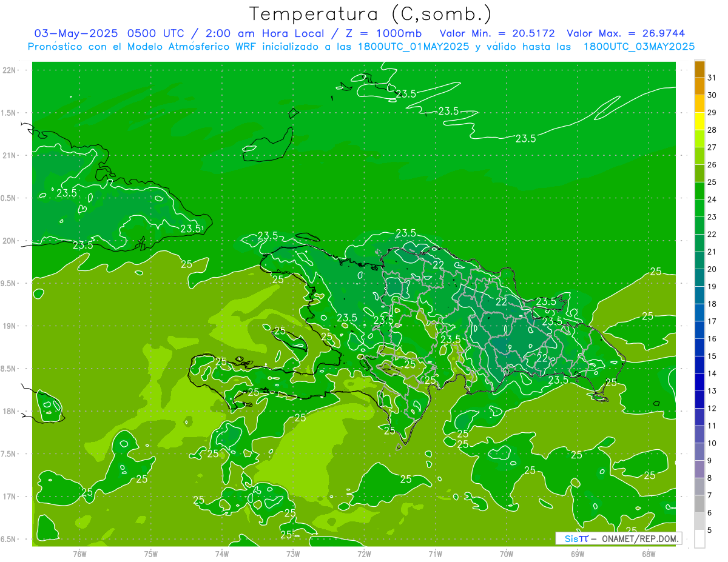This screenshot has height=562, width=728.
Task: Click the color bar label "24"
Action: tap(712, 199)
